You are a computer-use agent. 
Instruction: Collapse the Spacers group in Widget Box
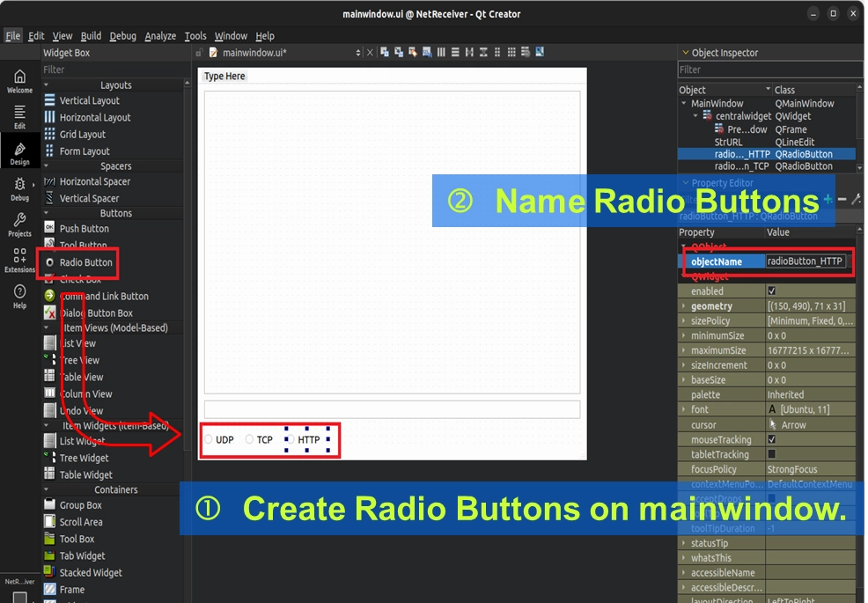47,166
